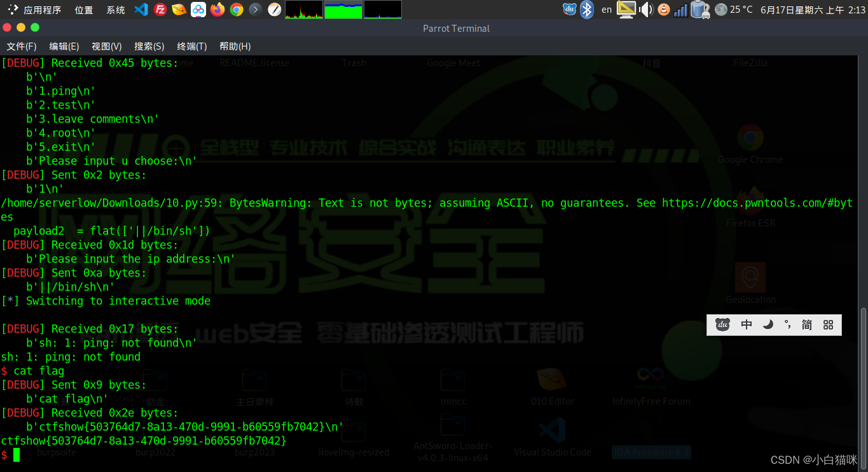Open the display ruler tray icon

[x=626, y=10]
